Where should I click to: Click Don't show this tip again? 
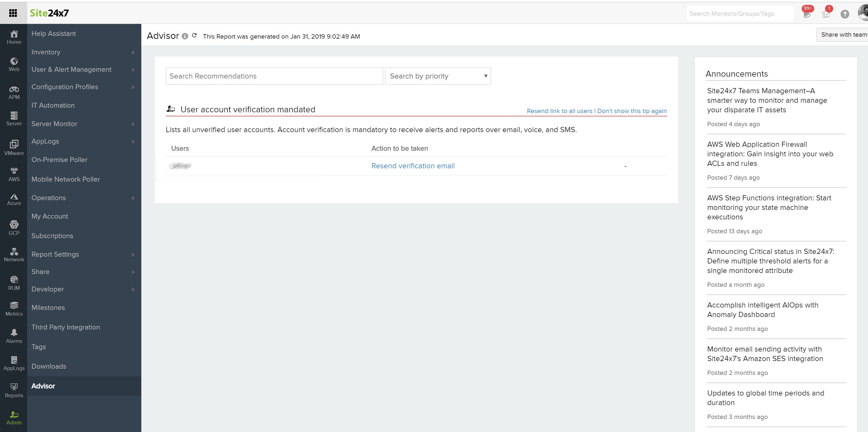pos(632,111)
